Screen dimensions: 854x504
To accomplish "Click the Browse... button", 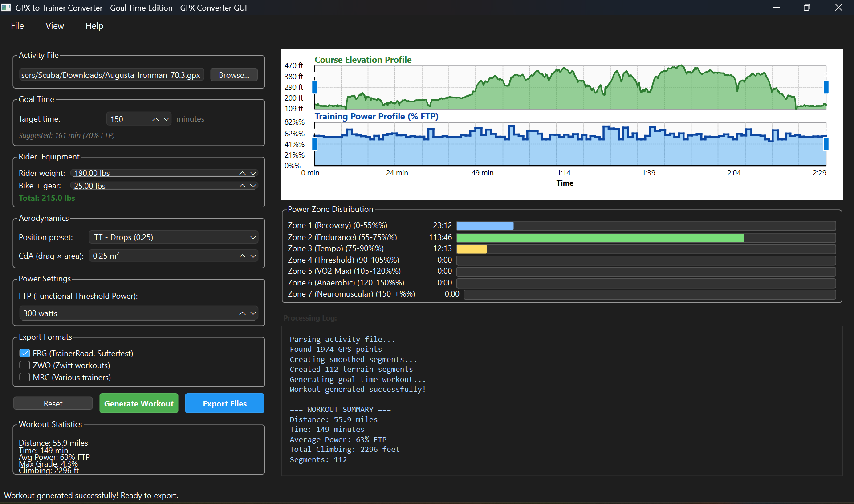I will pyautogui.click(x=234, y=75).
